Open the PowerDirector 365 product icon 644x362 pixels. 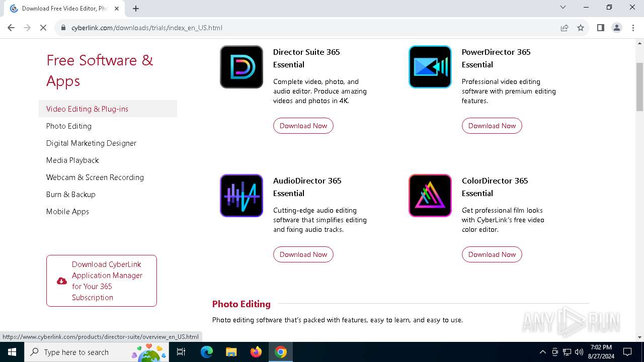coord(430,67)
